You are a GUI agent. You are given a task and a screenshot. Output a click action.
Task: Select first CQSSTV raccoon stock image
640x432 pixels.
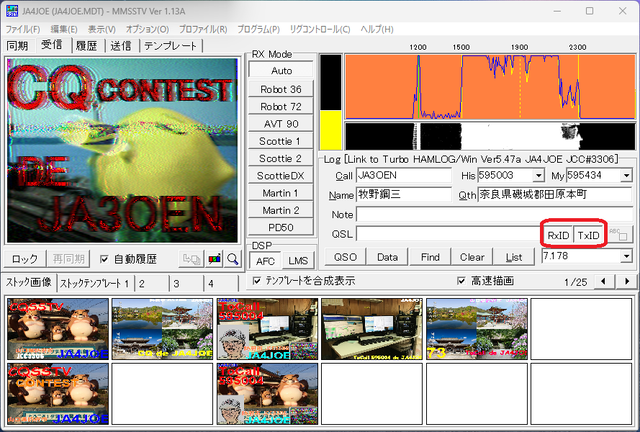[58, 329]
